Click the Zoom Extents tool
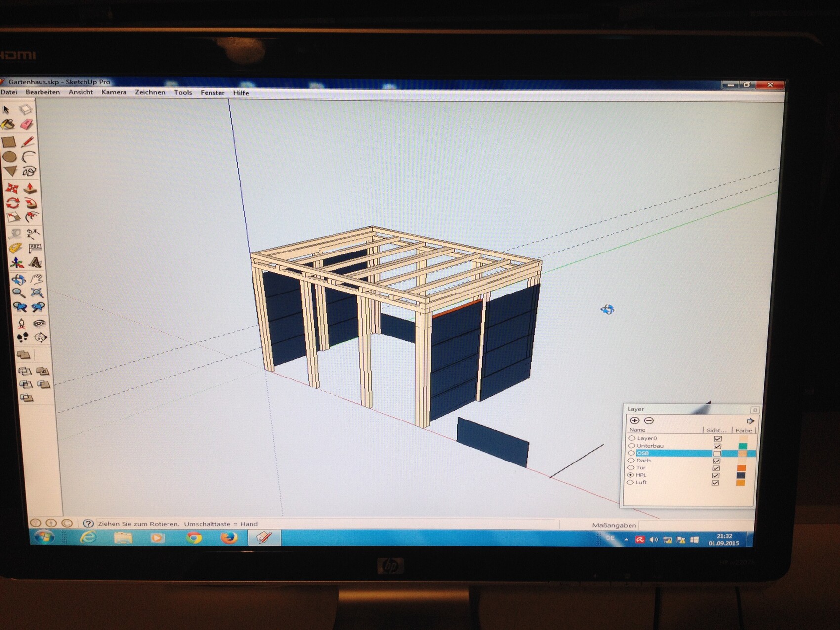The height and width of the screenshot is (630, 840). coord(37,293)
